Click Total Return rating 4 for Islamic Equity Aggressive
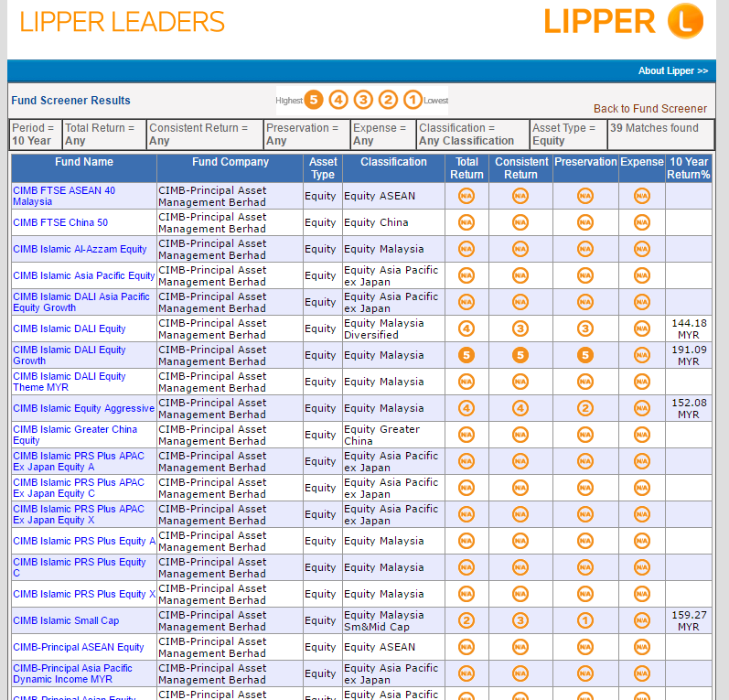Screen dimensions: 729x700 466,408
